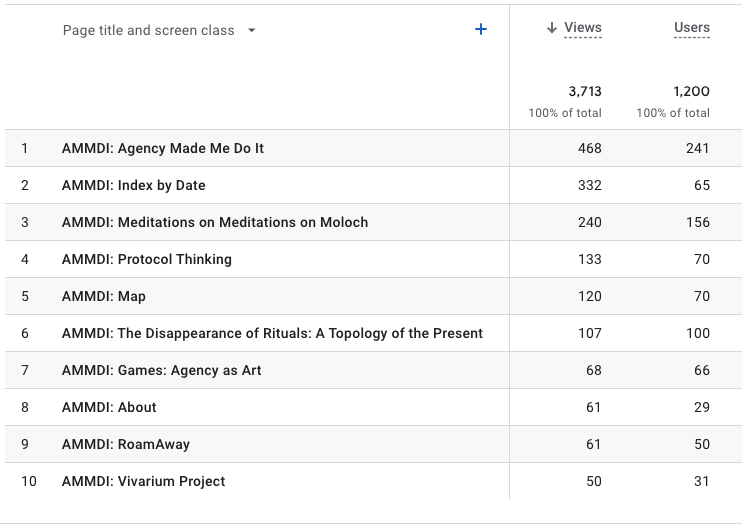Select AMMDI: Games: Agency as Art
This screenshot has height=524, width=742.
coord(161,370)
